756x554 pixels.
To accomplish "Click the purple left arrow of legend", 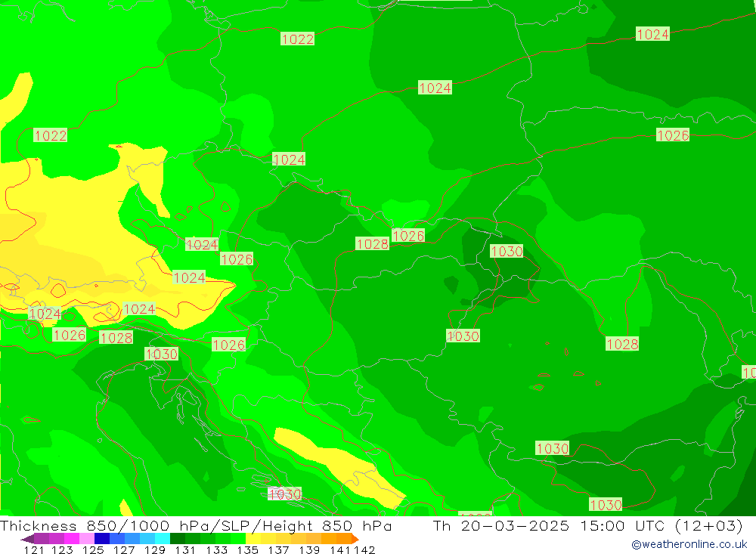I will [27, 539].
